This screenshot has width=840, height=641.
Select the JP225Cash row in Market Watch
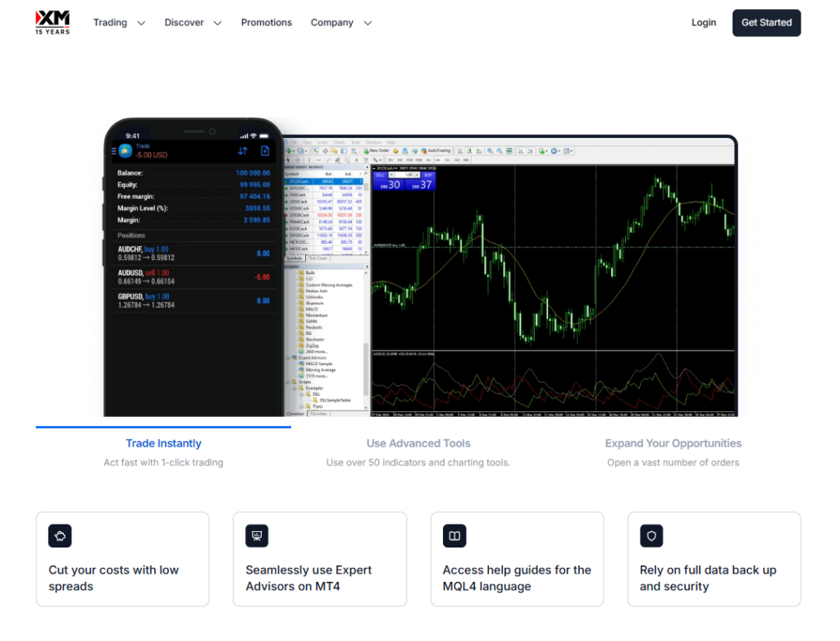coord(323,181)
